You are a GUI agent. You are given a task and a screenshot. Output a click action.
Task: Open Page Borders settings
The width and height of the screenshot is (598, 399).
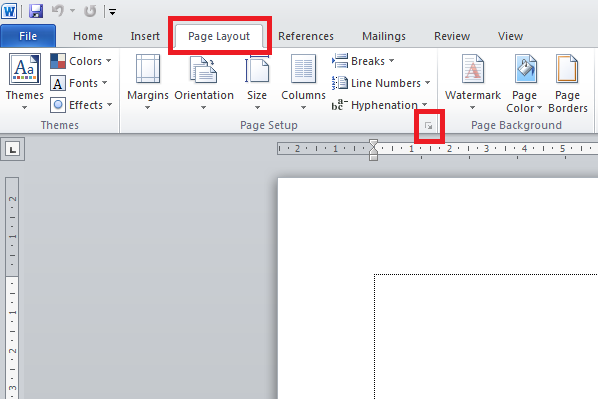click(x=567, y=83)
